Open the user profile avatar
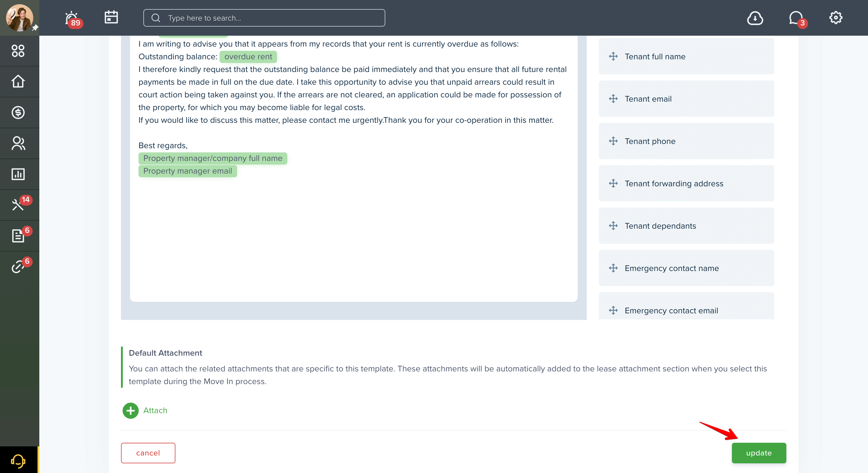868x473 pixels. [x=19, y=18]
